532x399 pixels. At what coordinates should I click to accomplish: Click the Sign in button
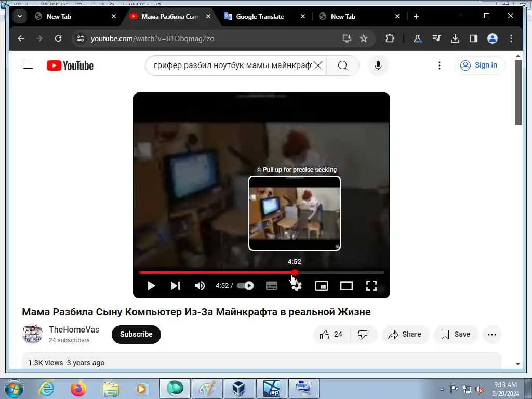[x=479, y=65]
